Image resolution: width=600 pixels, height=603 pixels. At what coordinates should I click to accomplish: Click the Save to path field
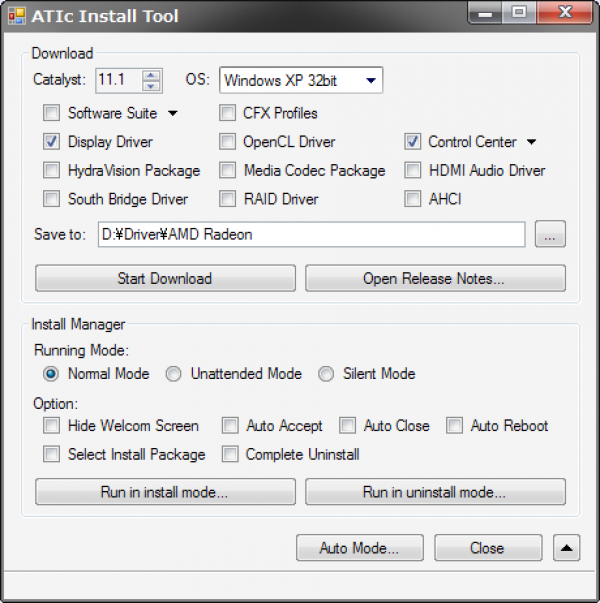coord(311,235)
